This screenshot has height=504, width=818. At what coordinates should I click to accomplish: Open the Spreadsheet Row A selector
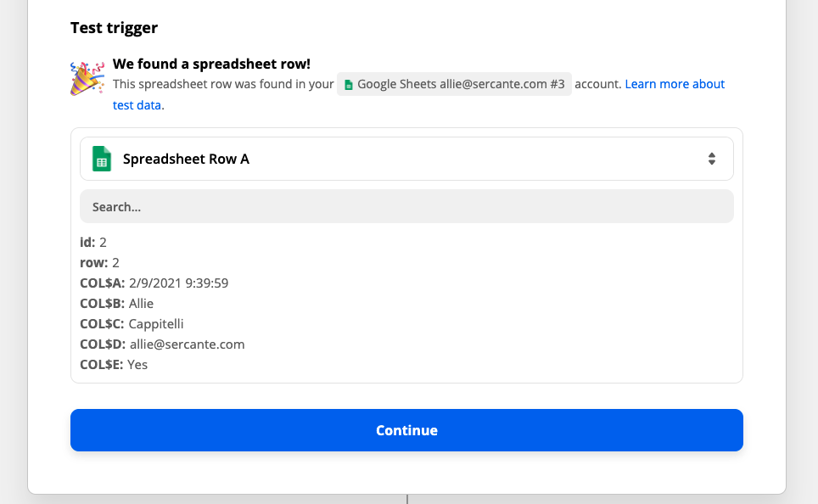point(406,159)
